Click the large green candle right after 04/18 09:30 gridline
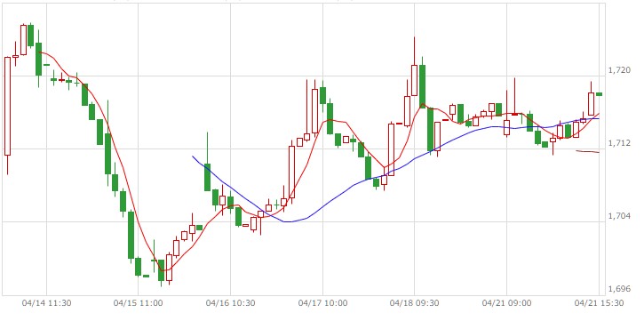644x321 pixels. point(422,86)
